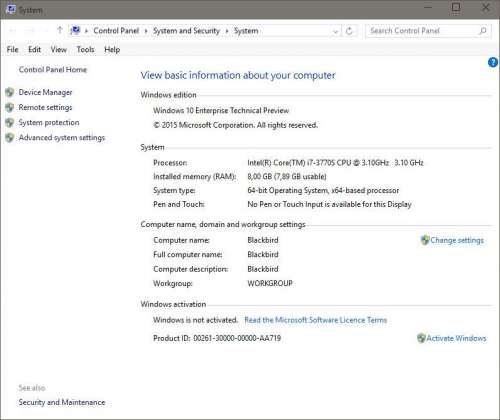Open System protection link
This screenshot has width=500, height=420.
click(49, 122)
